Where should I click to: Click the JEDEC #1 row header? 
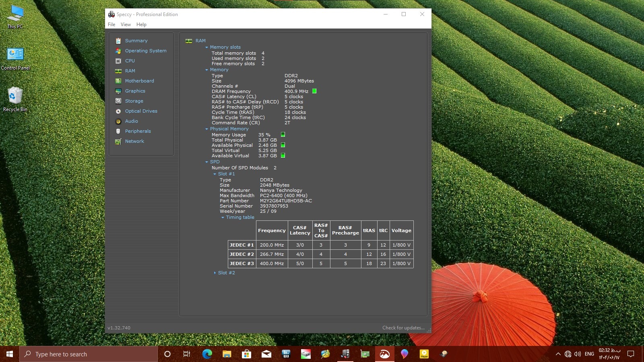click(242, 245)
